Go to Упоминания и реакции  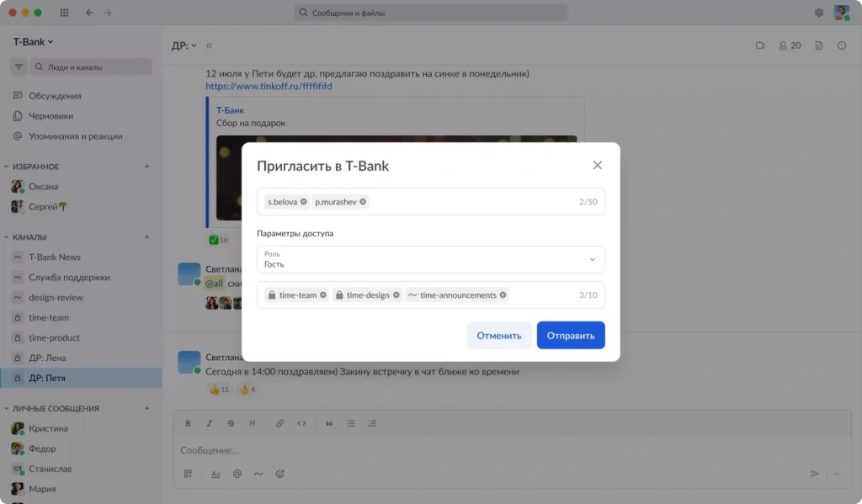[75, 136]
